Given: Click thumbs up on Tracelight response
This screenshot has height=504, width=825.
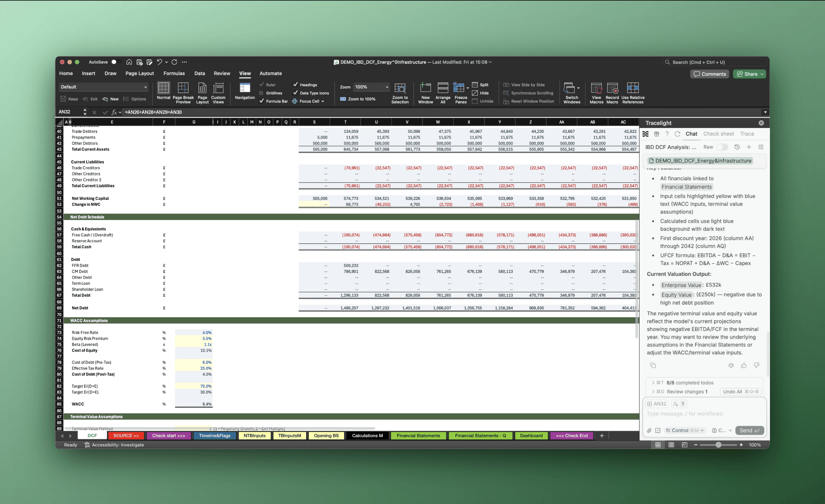Looking at the screenshot, I should [744, 365].
